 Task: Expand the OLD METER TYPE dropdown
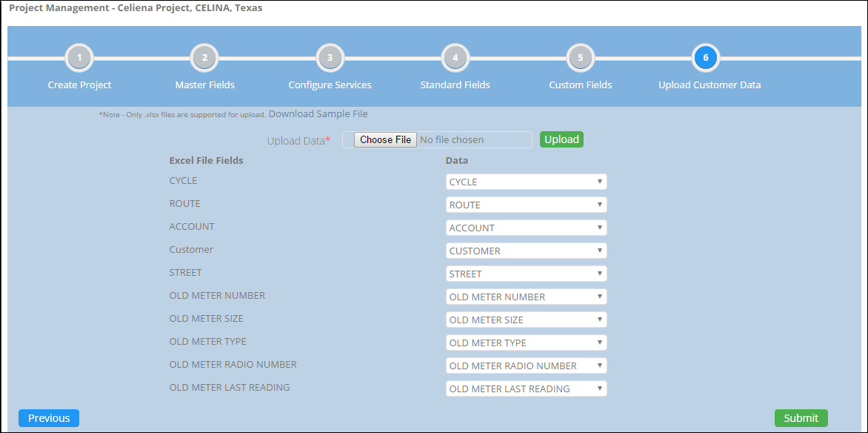(x=526, y=343)
